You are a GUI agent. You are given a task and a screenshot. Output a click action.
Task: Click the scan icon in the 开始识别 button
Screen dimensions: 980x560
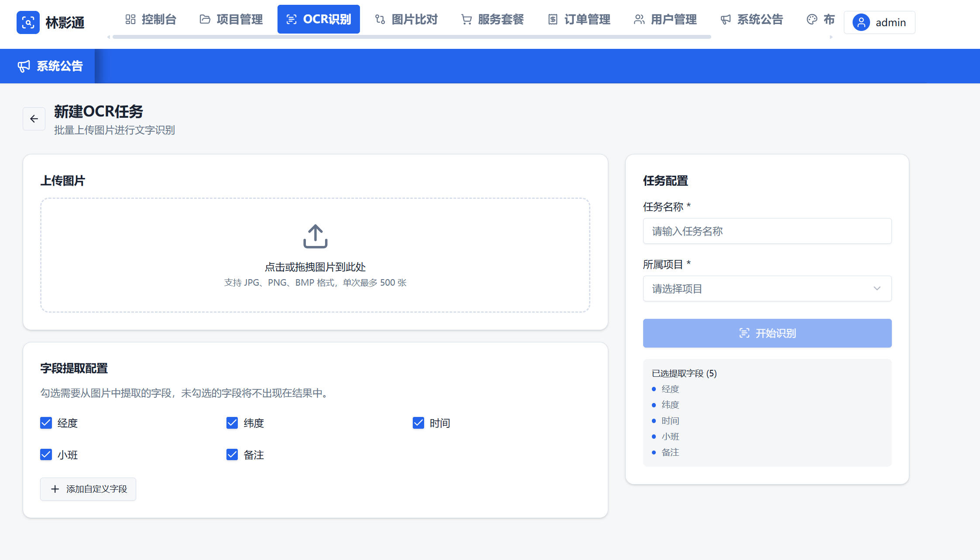click(744, 333)
